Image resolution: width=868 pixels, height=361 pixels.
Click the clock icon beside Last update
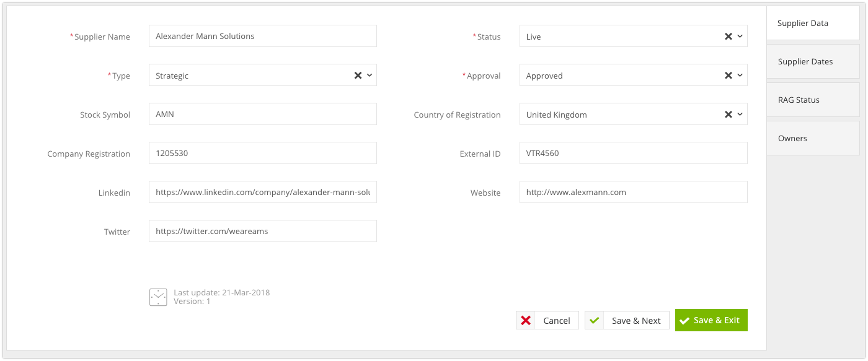(x=158, y=297)
